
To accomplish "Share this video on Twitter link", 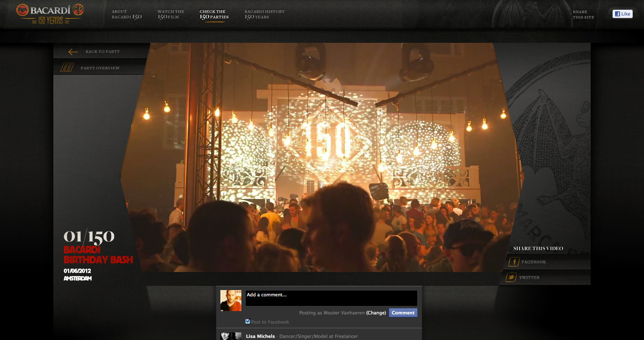I will point(529,277).
